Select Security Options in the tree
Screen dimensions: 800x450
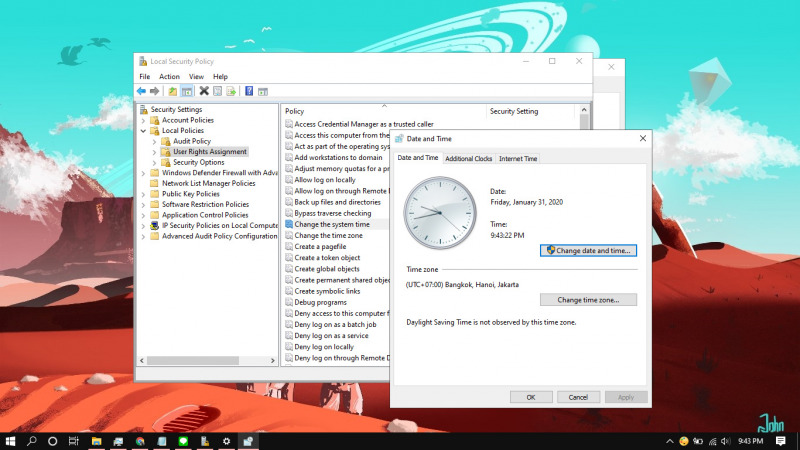tap(198, 162)
